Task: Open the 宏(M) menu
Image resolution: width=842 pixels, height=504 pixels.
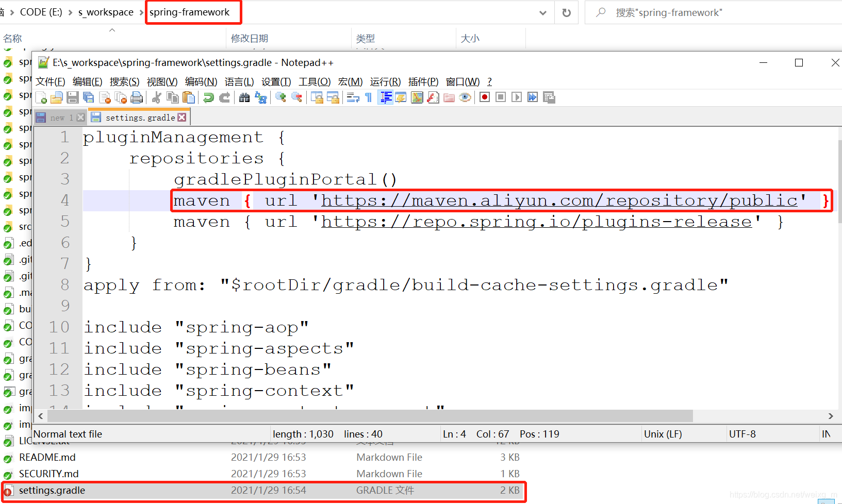Action: pos(351,82)
